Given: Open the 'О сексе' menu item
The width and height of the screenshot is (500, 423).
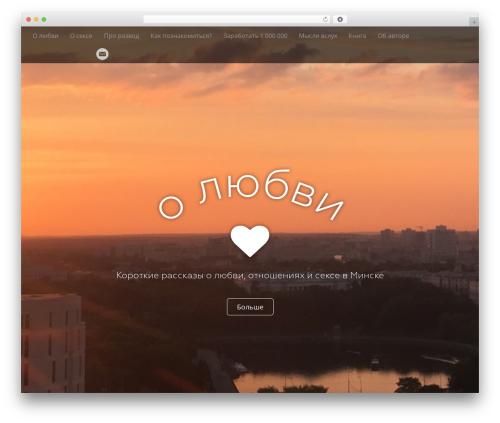Looking at the screenshot, I should click(81, 36).
